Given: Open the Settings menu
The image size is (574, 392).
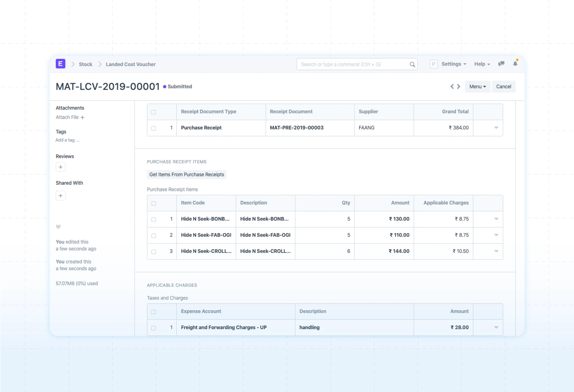Looking at the screenshot, I should [x=454, y=64].
